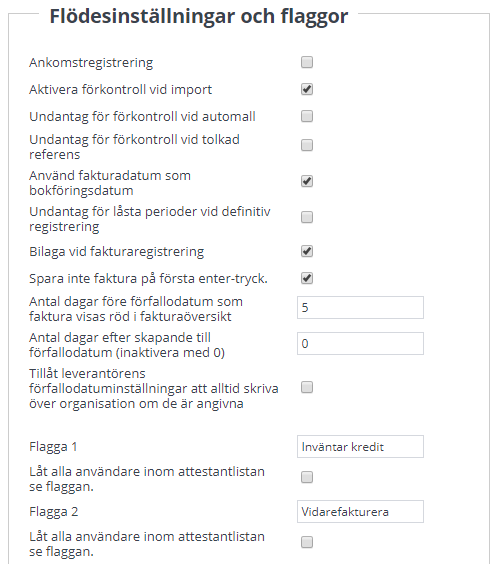The height and width of the screenshot is (564, 499).
Task: Tick Undantag för förkontroll vid automall
Action: pos(307,116)
